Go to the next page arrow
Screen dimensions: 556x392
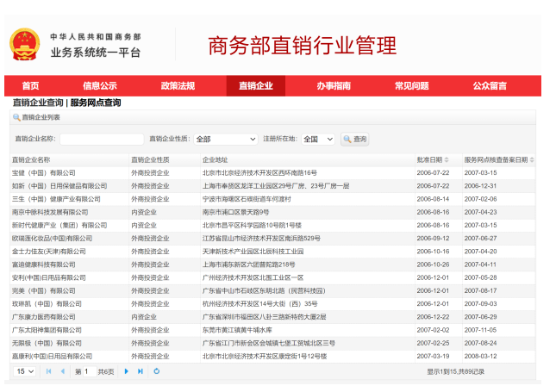(127, 371)
